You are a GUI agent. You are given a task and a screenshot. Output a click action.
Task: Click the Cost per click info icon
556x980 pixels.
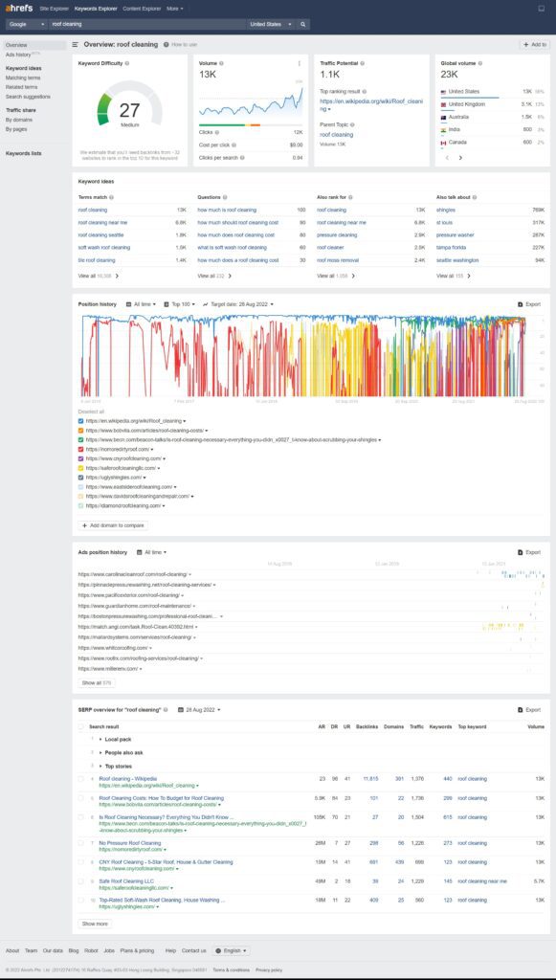(234, 145)
